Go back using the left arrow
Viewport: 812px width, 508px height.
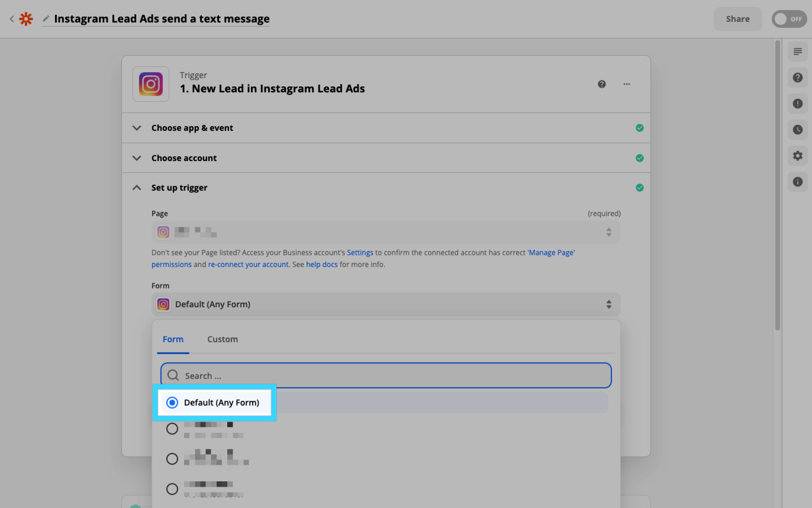click(x=11, y=19)
